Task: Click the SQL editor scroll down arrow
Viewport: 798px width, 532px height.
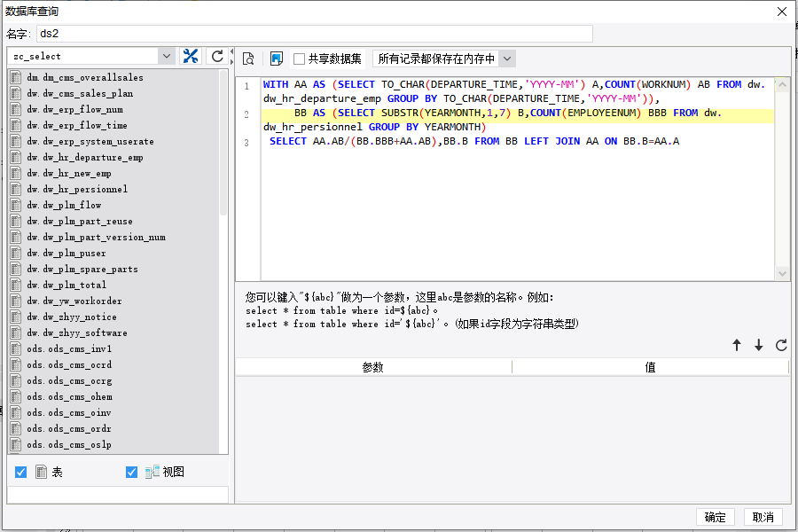Action: [x=782, y=273]
